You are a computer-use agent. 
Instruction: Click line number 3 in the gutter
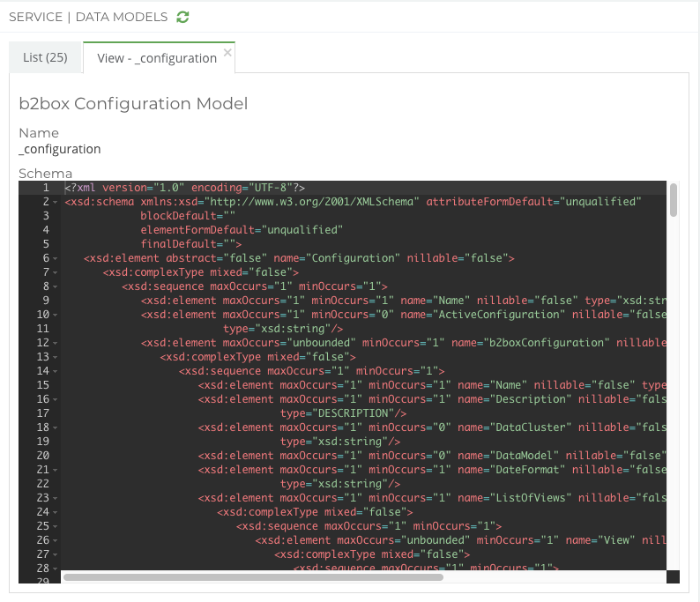[x=46, y=216]
